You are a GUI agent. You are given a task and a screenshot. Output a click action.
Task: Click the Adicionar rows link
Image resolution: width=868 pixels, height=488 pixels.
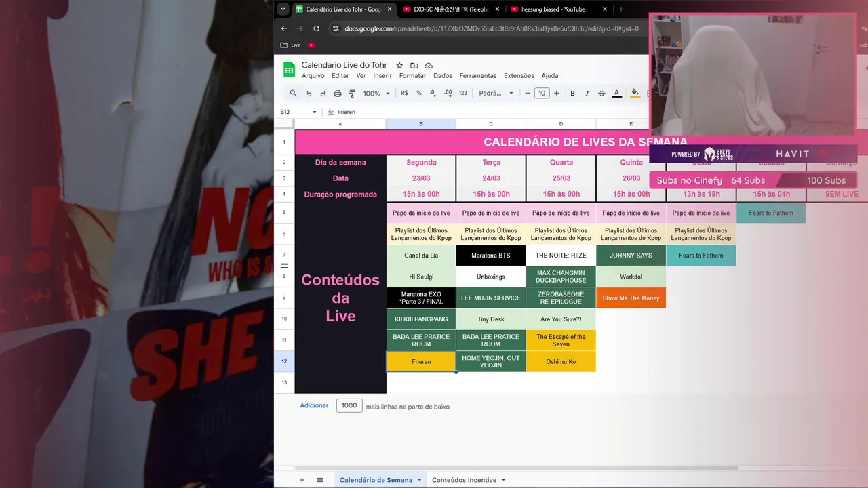(x=314, y=405)
